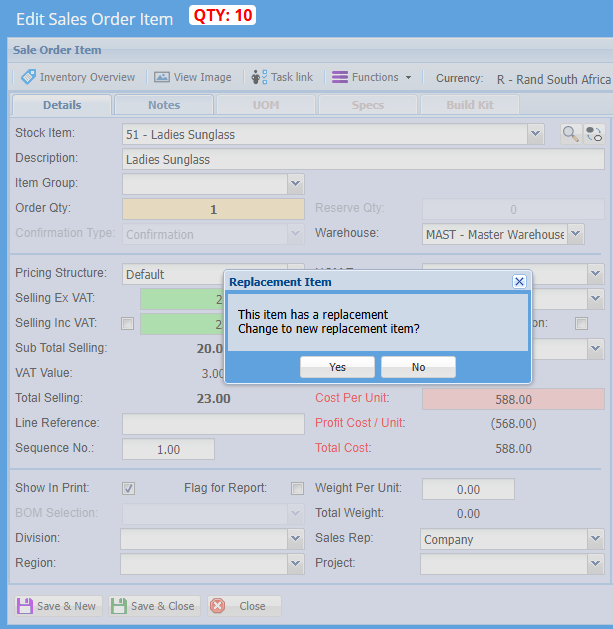Search stock item with magnifier icon

570,134
